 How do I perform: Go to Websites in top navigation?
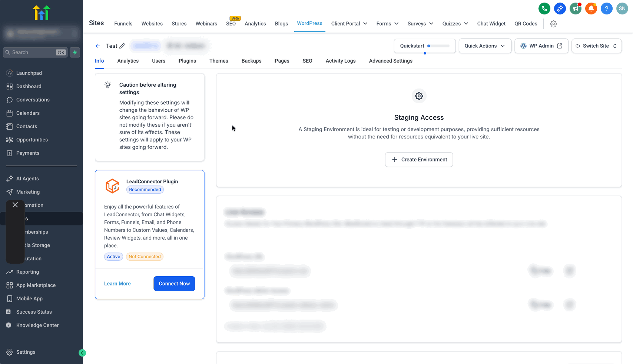click(x=152, y=24)
